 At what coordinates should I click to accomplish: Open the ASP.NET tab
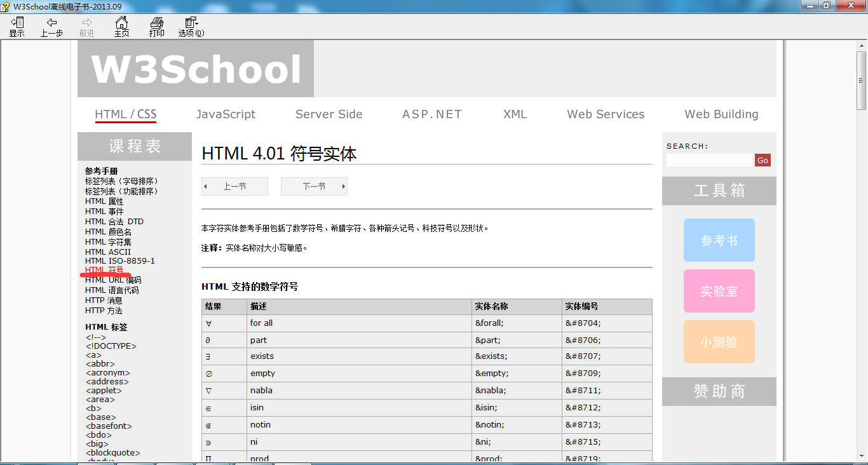point(432,114)
